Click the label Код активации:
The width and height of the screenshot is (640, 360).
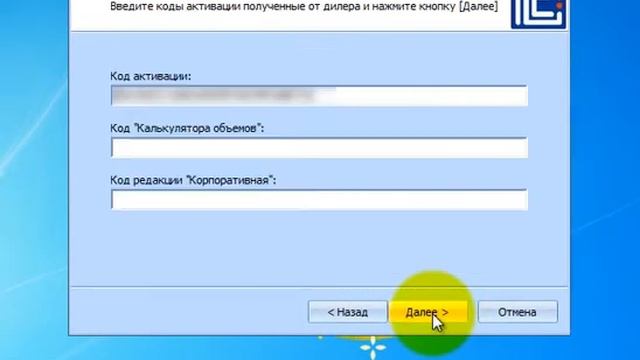click(151, 76)
